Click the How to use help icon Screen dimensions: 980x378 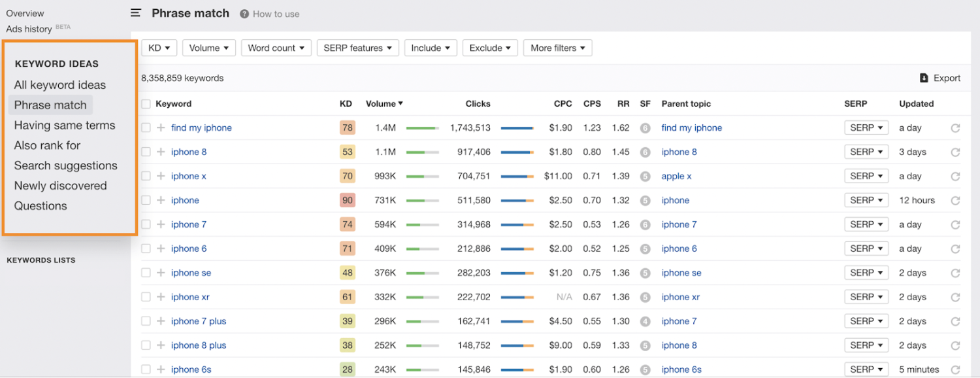244,14
